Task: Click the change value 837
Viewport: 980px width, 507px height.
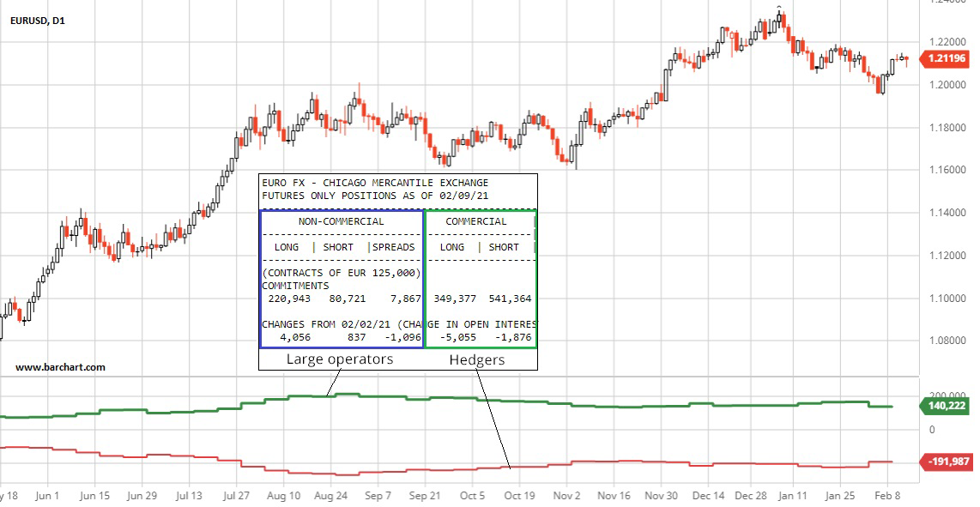Action: 356,338
